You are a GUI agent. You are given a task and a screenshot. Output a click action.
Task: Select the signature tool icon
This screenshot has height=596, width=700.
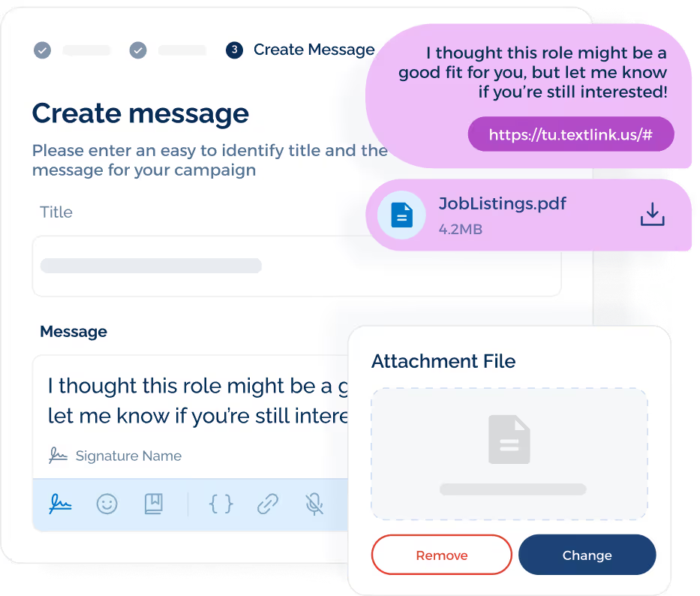point(60,504)
